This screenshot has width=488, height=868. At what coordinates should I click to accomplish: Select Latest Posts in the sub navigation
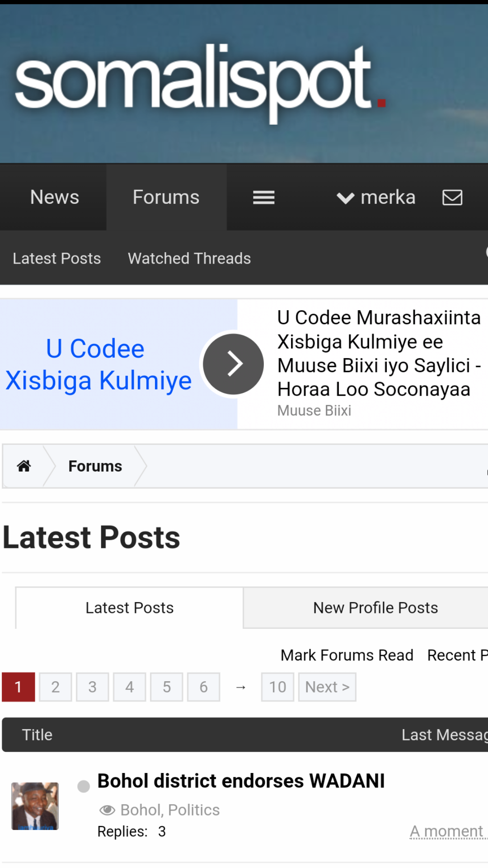pyautogui.click(x=57, y=258)
